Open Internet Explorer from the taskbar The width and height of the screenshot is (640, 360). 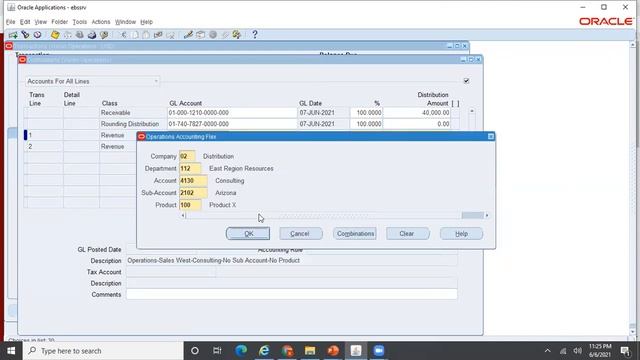click(x=264, y=351)
